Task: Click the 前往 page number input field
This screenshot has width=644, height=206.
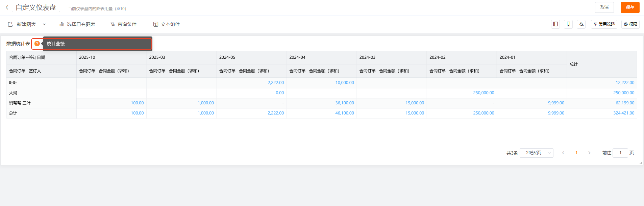Action: point(620,153)
